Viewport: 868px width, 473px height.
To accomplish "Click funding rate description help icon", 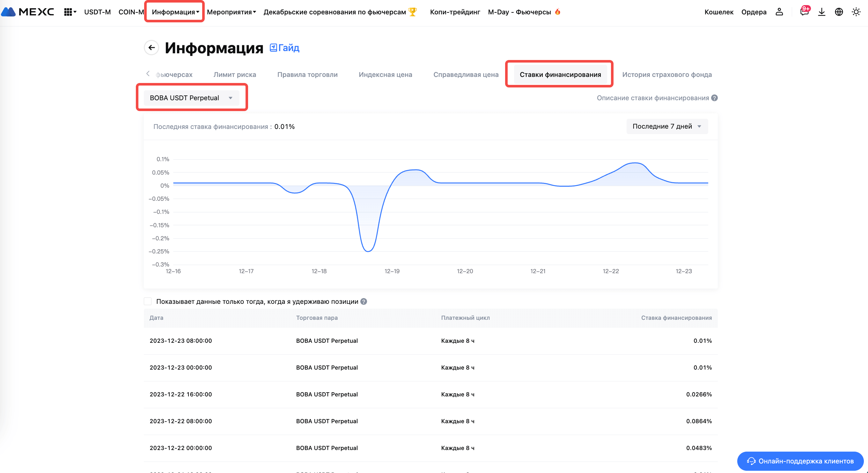I will (x=714, y=98).
